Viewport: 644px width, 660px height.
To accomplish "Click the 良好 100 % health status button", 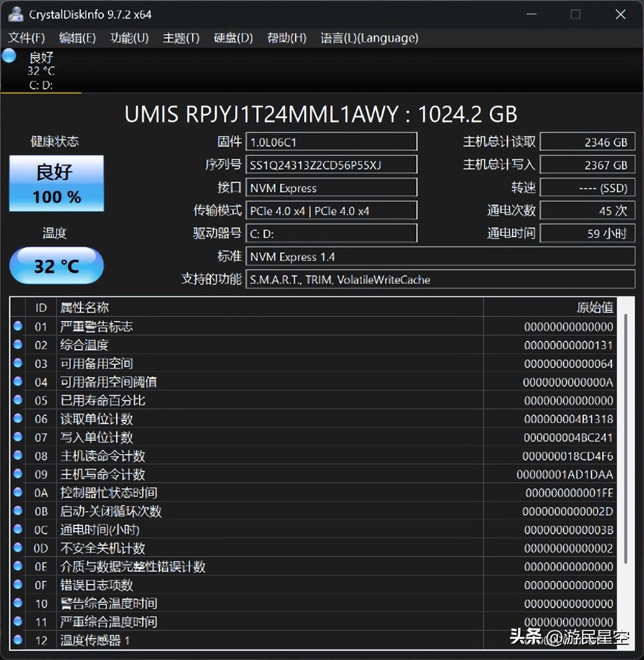I will (x=57, y=183).
